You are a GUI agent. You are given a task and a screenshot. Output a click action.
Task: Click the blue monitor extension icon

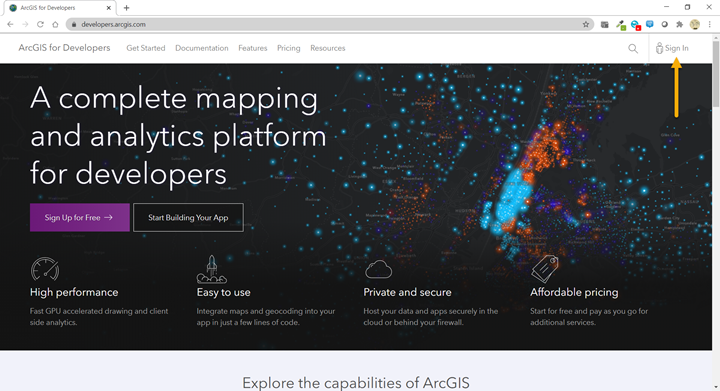[x=650, y=24]
